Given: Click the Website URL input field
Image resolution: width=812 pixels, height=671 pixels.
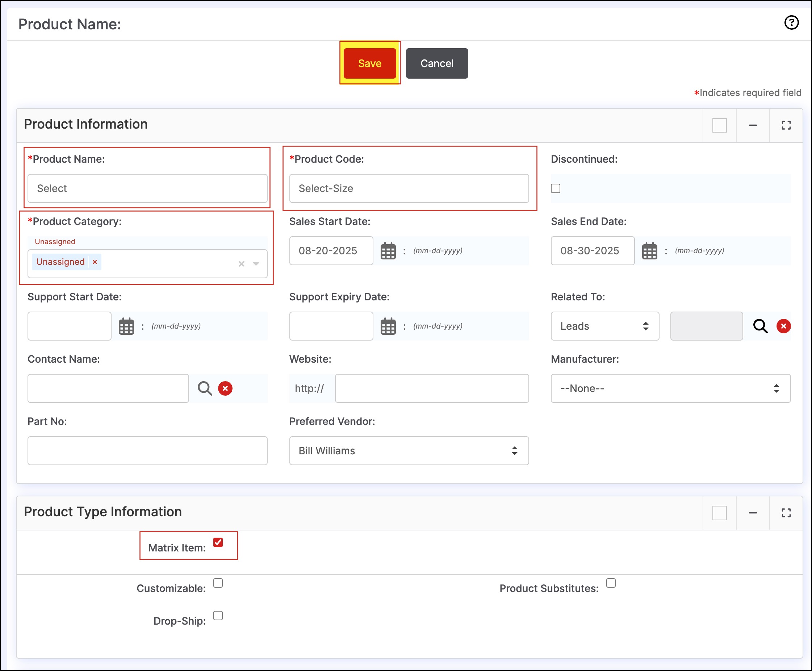Looking at the screenshot, I should pos(432,388).
